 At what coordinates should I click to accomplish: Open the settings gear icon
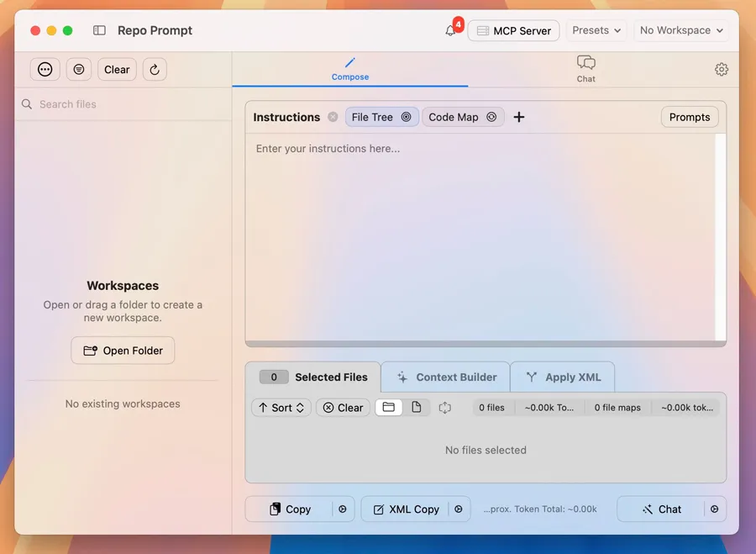[x=721, y=70]
